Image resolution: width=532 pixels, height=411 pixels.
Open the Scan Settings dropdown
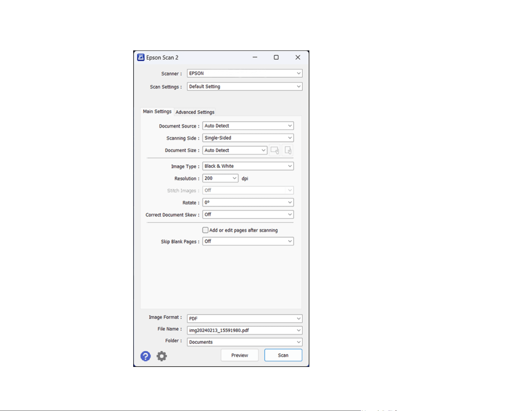pyautogui.click(x=245, y=87)
